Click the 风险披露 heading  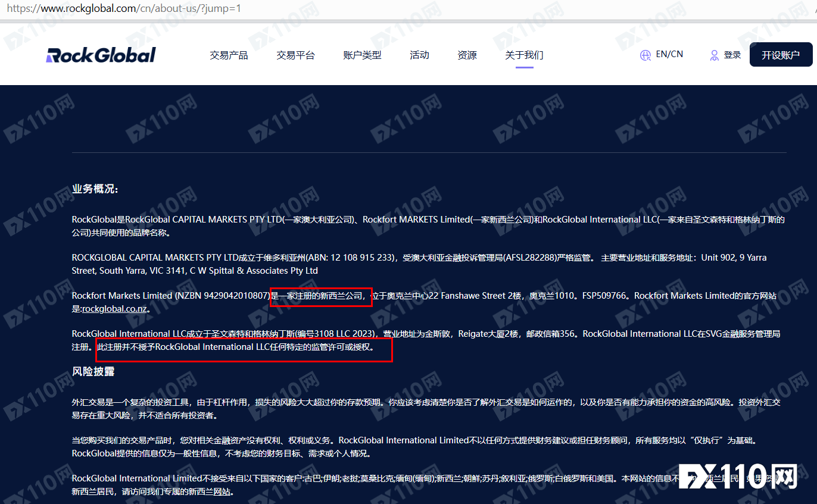coord(93,371)
